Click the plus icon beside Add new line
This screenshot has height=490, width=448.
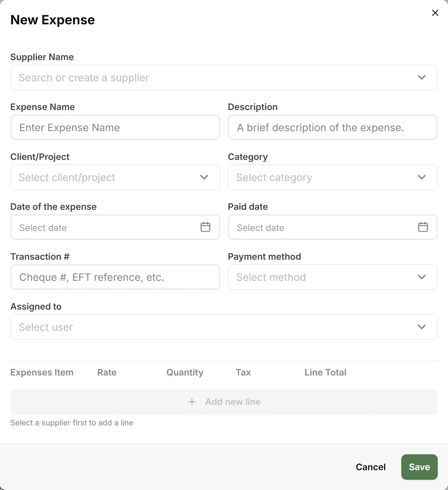[192, 402]
